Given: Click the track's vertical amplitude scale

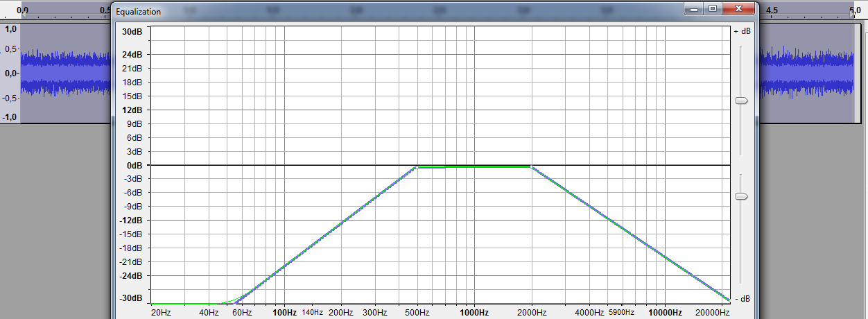Looking at the screenshot, I should pyautogui.click(x=10, y=73).
